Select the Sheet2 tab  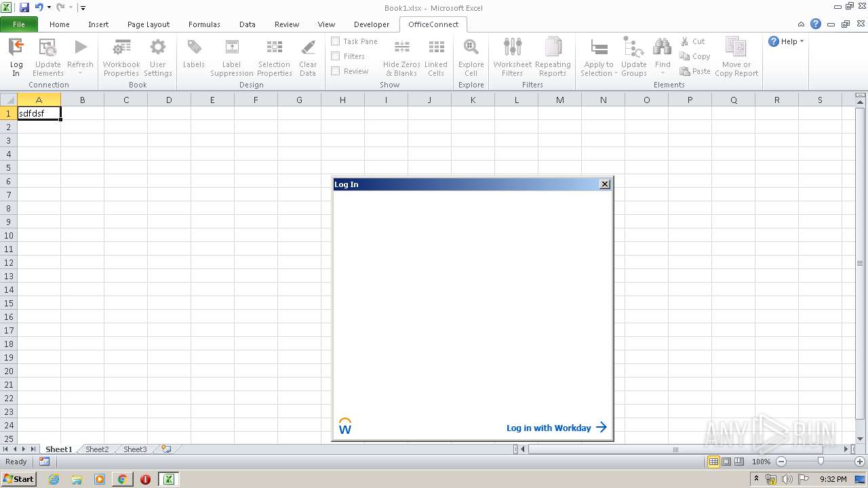[97, 449]
